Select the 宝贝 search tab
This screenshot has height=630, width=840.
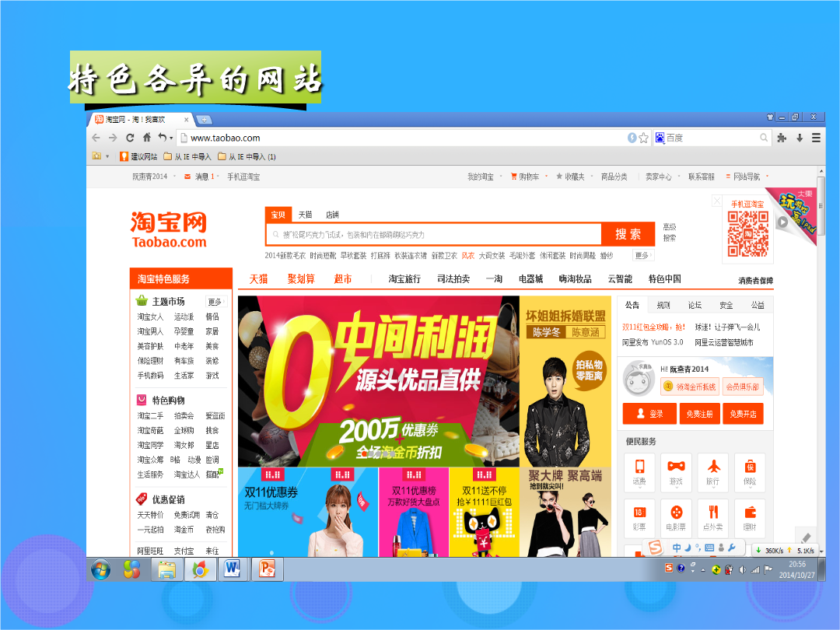coord(278,215)
